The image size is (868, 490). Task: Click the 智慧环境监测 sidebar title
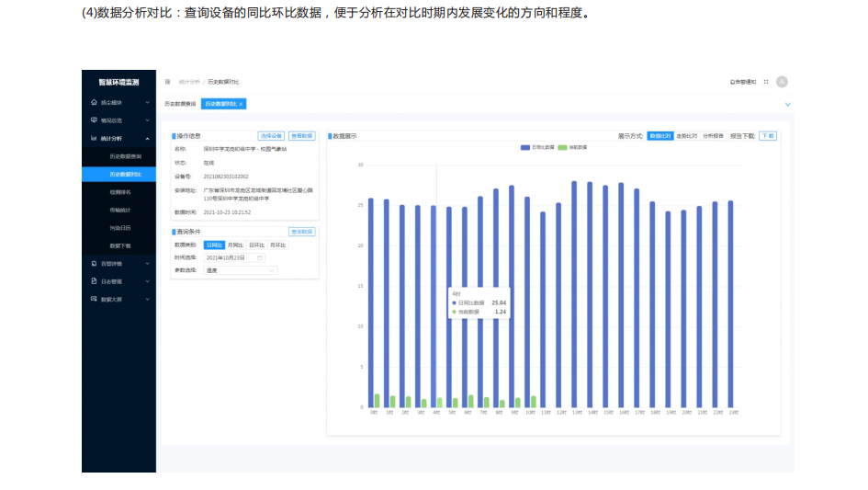pyautogui.click(x=118, y=82)
